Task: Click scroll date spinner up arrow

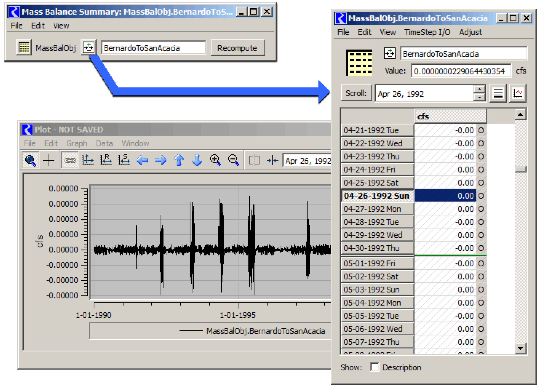Action: pos(479,89)
